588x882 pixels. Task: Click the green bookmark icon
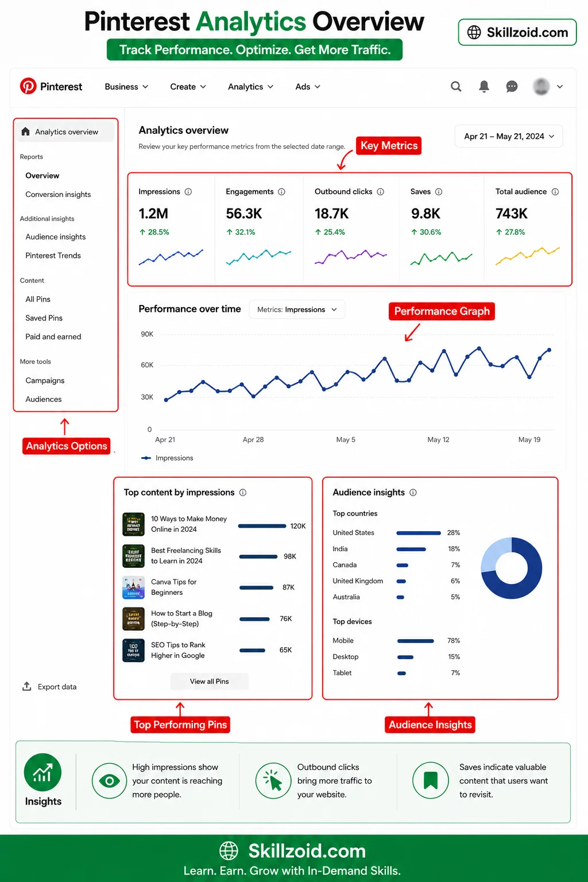click(431, 780)
